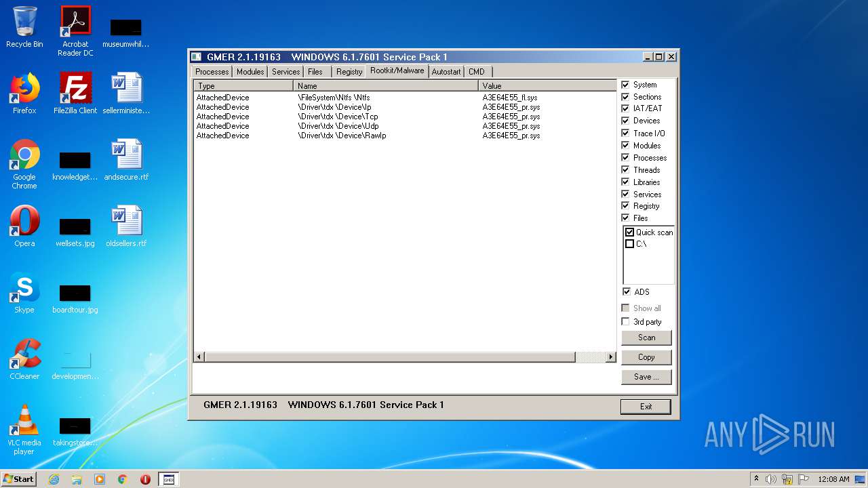Click the media player taskbar icon
Screen dimensions: 868x488
(x=100, y=479)
